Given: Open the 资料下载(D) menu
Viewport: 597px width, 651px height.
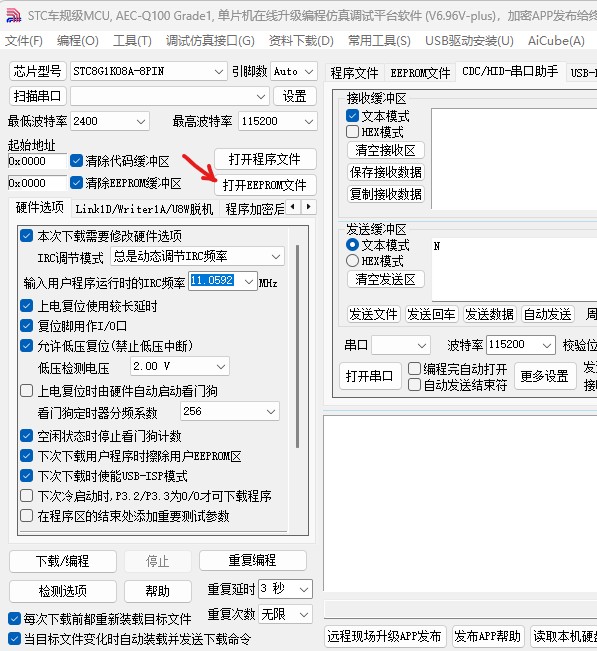Looking at the screenshot, I should pyautogui.click(x=301, y=41).
